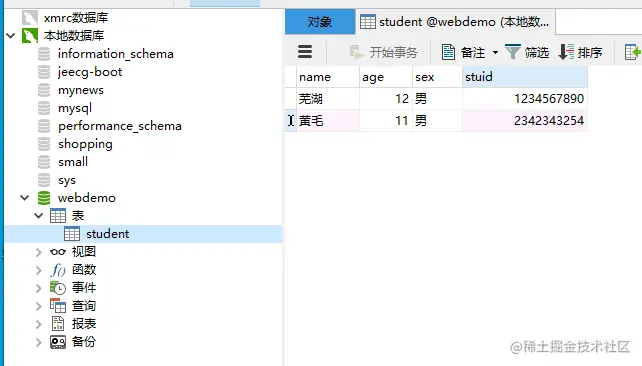Click the information_schema database icon
642x366 pixels.
44,54
